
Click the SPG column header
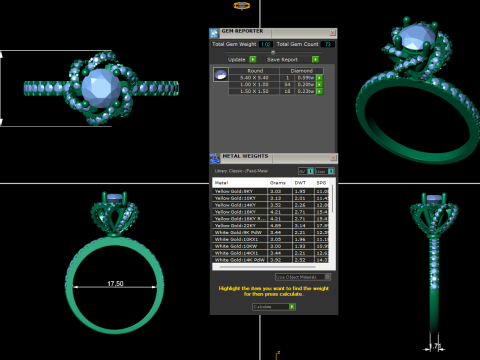[x=321, y=183]
